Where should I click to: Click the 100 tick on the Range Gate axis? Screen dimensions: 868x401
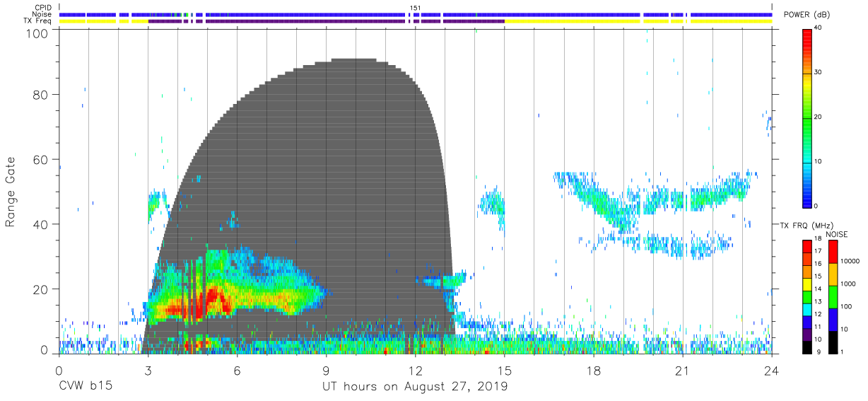click(38, 33)
